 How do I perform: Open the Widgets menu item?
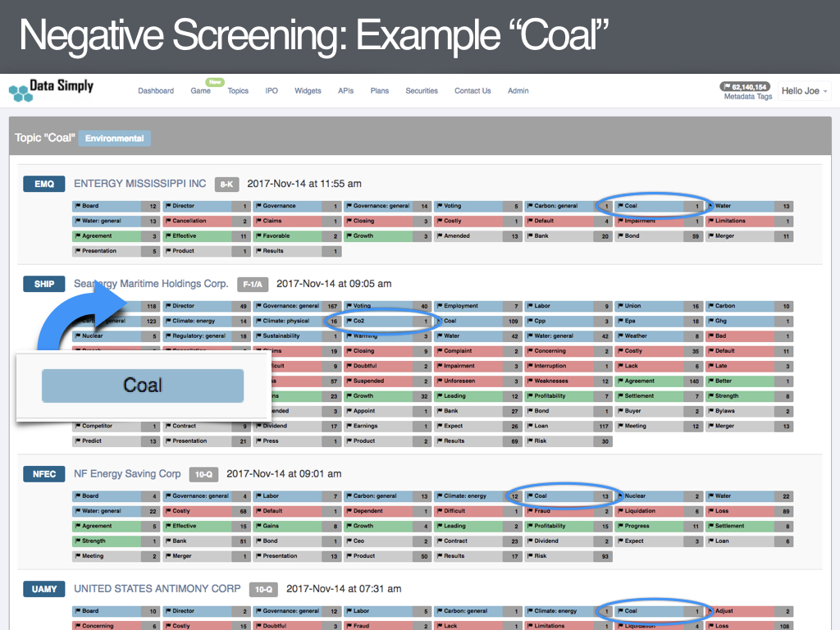[x=308, y=90]
